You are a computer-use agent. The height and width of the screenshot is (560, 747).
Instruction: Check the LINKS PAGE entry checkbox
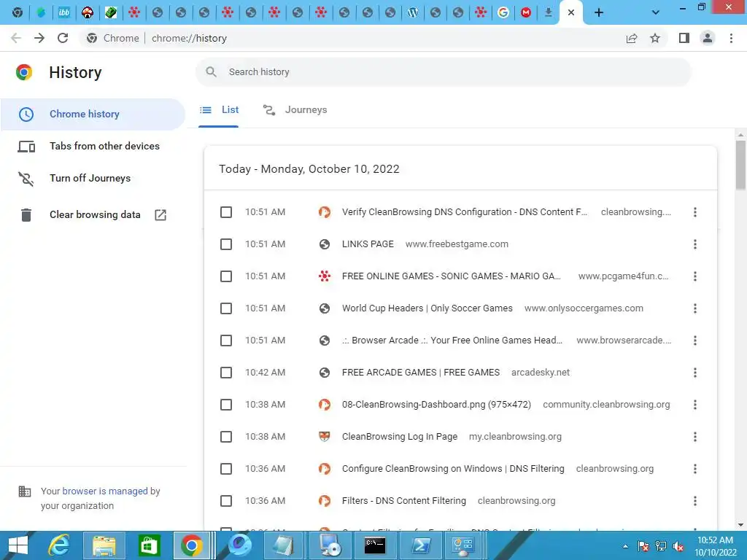tap(226, 244)
